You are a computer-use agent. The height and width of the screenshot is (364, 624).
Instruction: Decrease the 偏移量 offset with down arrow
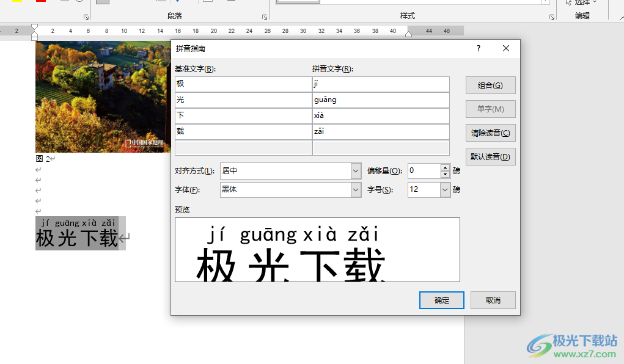pyautogui.click(x=446, y=174)
